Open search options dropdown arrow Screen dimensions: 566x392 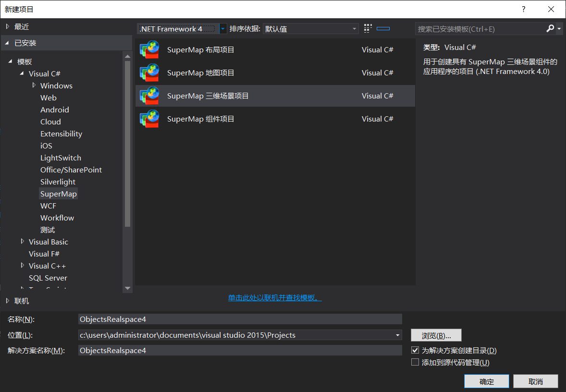pos(559,28)
